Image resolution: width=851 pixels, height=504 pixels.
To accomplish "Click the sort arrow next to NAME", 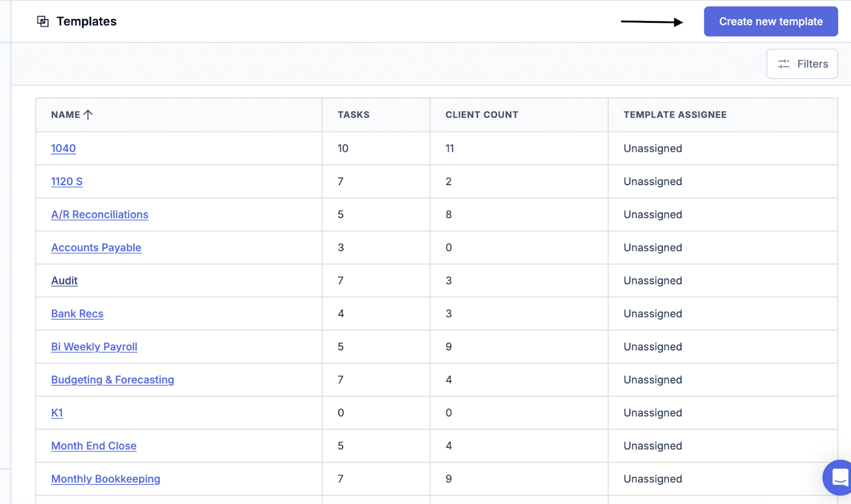I will coord(88,114).
